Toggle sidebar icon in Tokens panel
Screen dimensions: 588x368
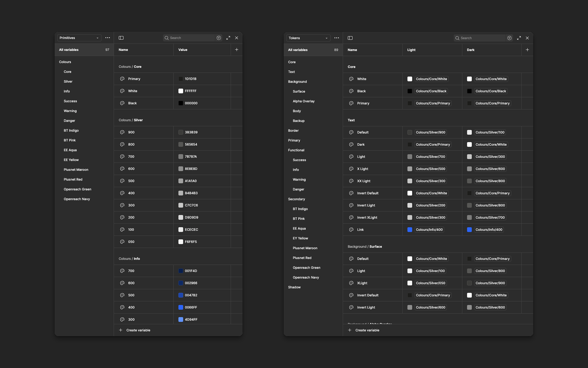tap(350, 38)
